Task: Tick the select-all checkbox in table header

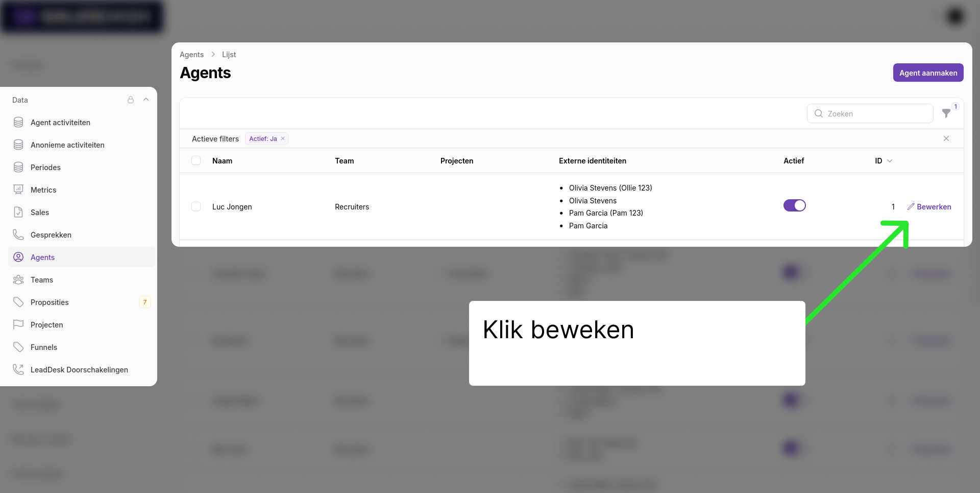Action: click(196, 161)
